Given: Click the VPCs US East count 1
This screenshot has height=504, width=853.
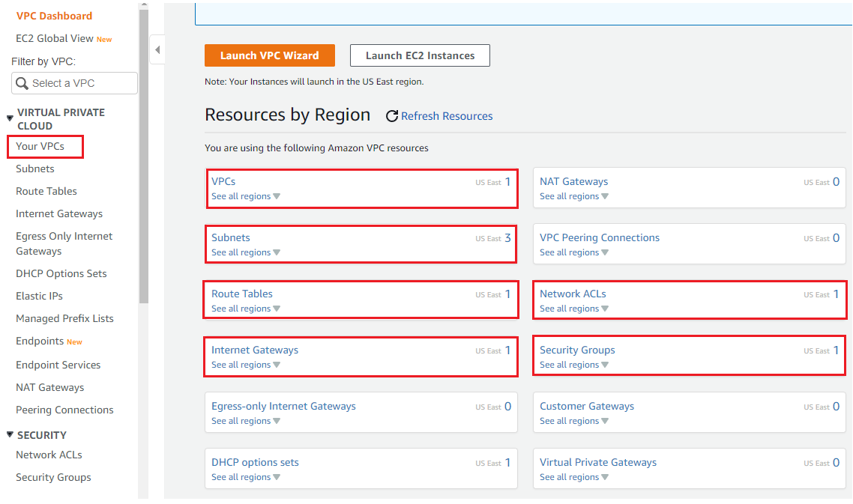Looking at the screenshot, I should (x=507, y=181).
